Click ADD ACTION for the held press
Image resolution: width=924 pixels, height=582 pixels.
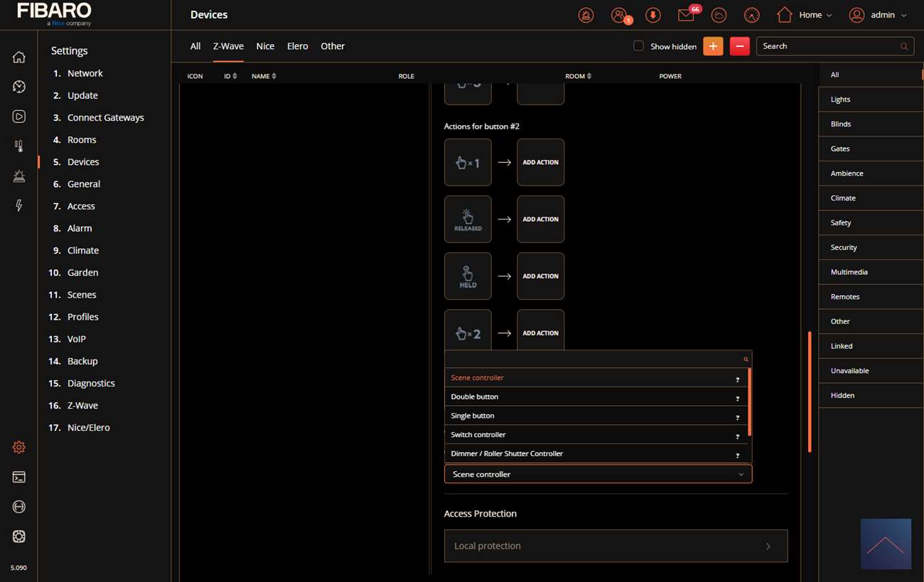pos(540,276)
